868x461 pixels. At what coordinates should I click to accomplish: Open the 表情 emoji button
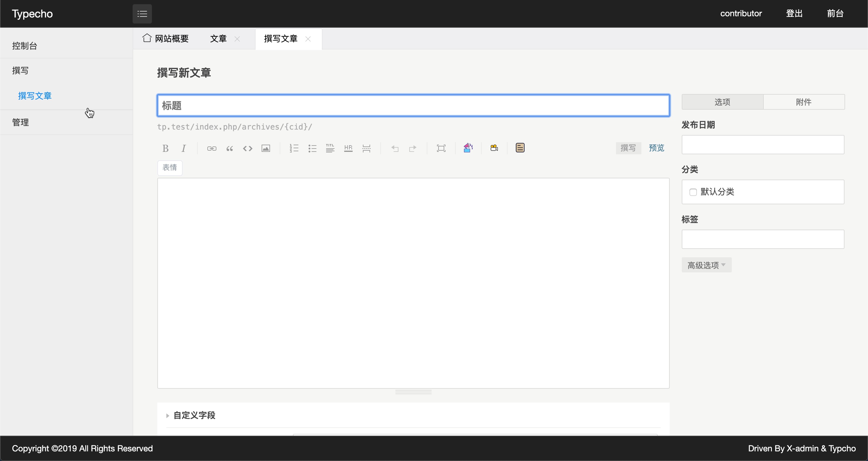[x=169, y=168]
